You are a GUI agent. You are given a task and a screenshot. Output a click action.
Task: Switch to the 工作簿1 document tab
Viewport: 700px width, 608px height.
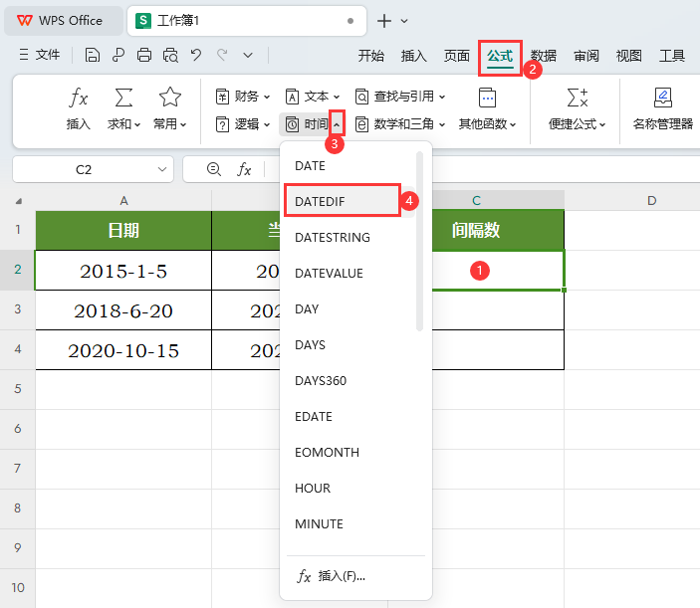point(246,21)
